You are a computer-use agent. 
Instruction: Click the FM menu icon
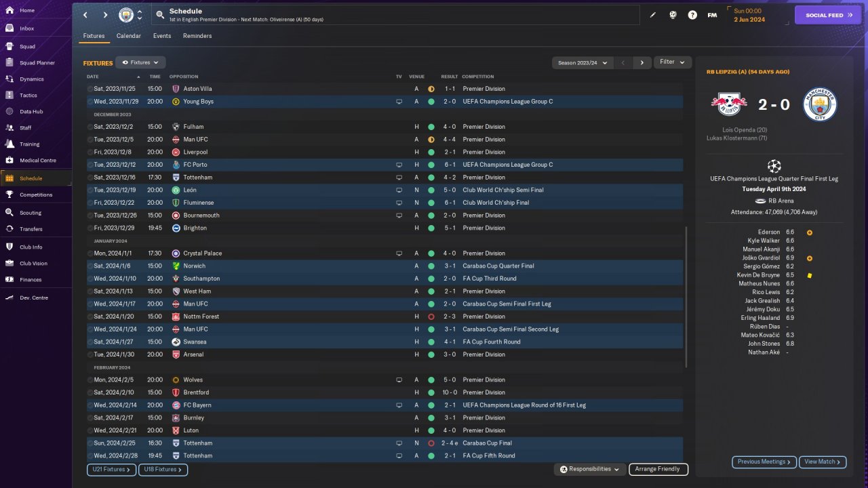click(712, 15)
